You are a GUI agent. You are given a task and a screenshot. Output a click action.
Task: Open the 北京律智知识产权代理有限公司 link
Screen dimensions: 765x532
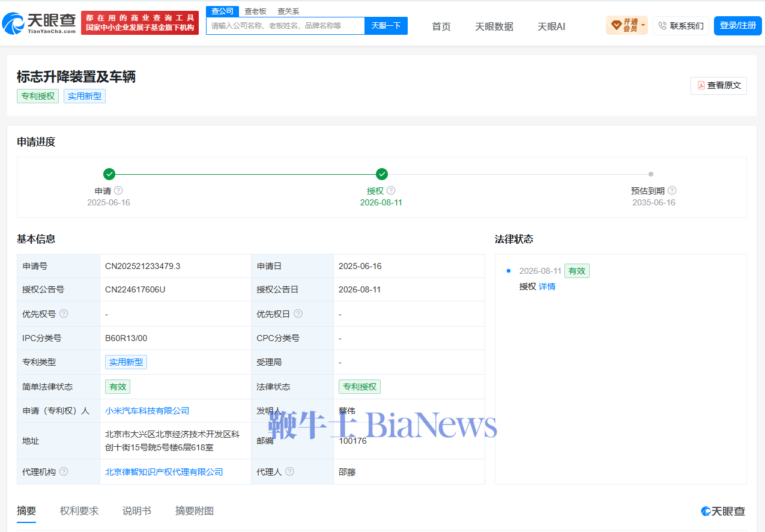pyautogui.click(x=164, y=472)
